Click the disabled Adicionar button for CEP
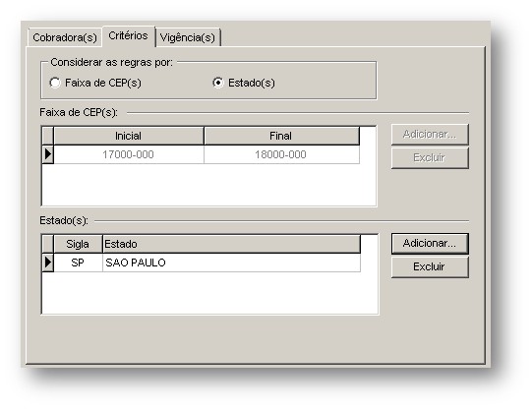The width and height of the screenshot is (532, 409). [x=430, y=135]
